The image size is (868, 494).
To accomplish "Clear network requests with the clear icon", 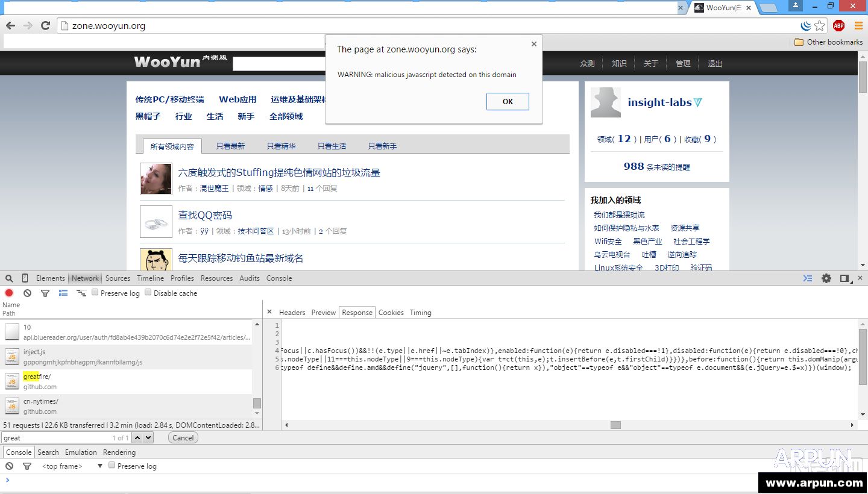I will tap(27, 293).
